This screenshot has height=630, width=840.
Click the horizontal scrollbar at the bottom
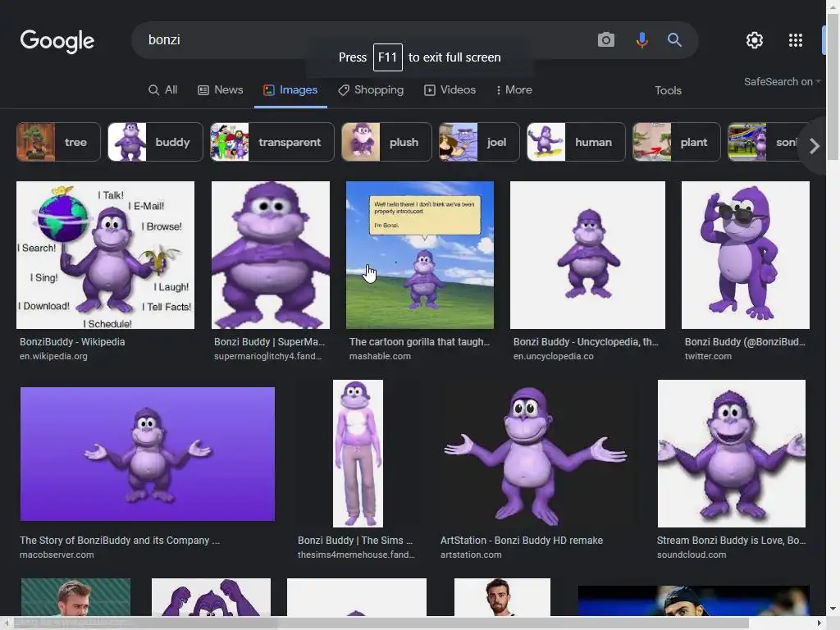380,623
